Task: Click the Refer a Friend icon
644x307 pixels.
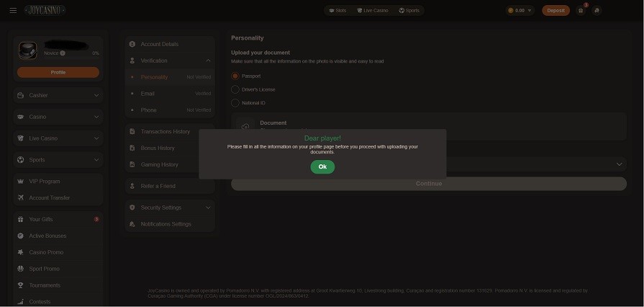Action: [132, 186]
